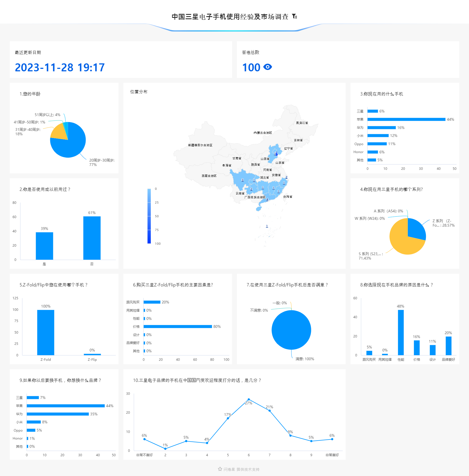
Task: Click the 西藏自治区 label on the map
Action: 209,176
